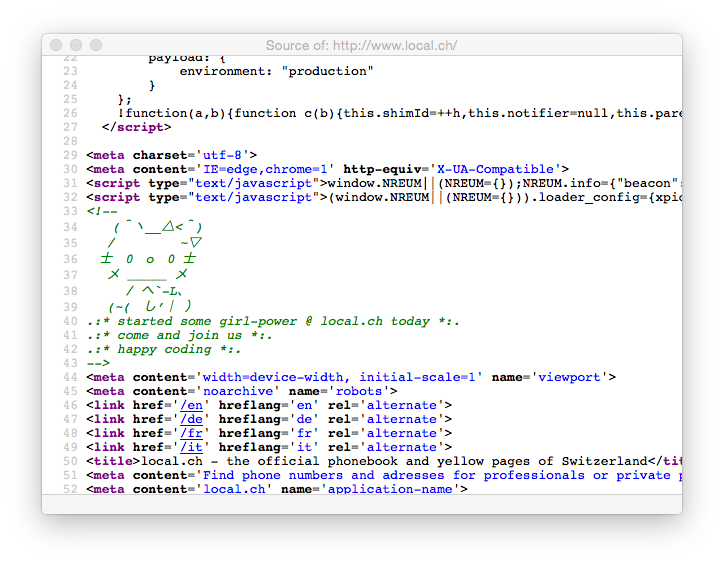Image resolution: width=724 pixels, height=564 pixels.
Task: Click the gray zoom window button
Action: click(x=96, y=45)
